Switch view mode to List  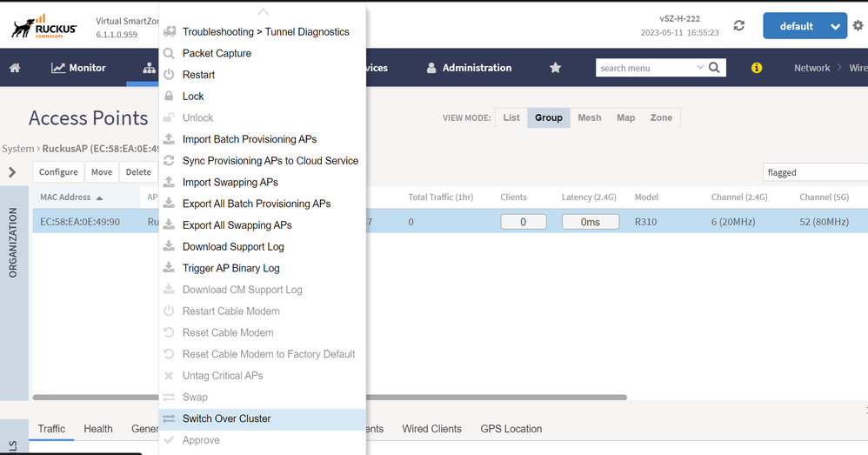(511, 117)
